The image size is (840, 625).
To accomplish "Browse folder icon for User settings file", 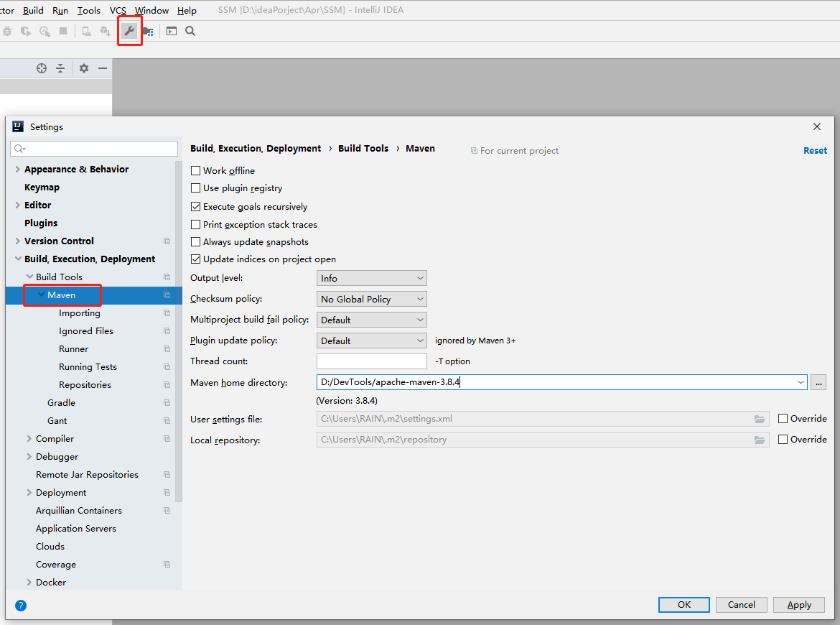I will tap(760, 419).
